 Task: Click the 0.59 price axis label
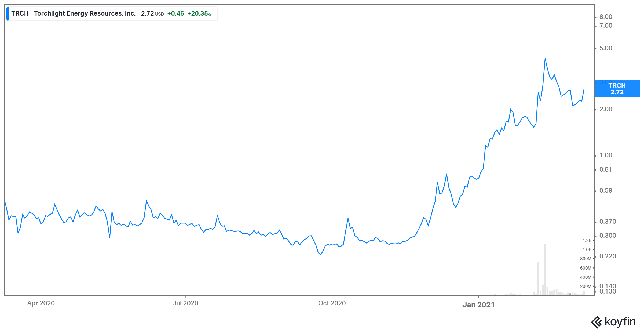[606, 190]
